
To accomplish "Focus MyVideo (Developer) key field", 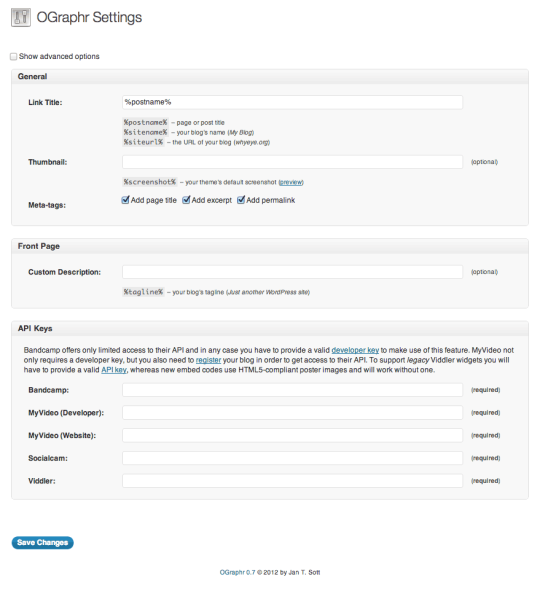I will pos(292,412).
